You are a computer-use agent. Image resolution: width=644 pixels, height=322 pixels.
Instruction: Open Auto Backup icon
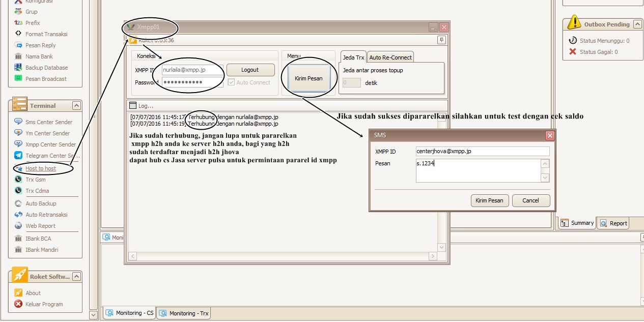click(18, 203)
